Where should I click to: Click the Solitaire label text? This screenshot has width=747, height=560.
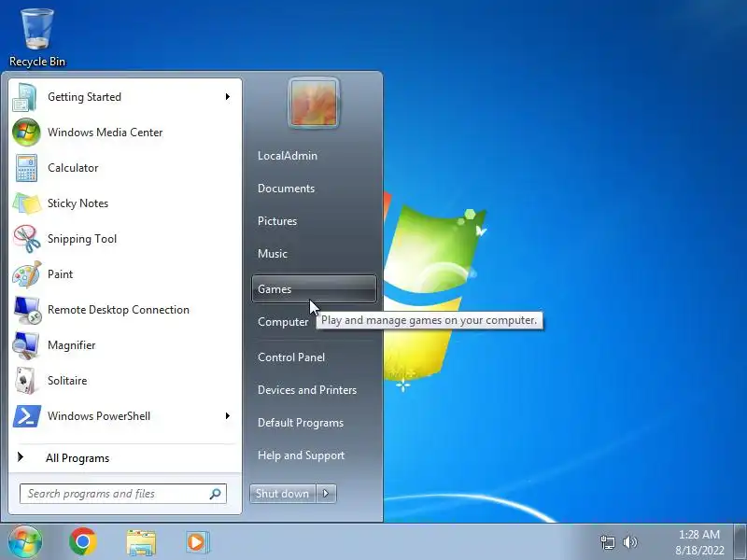tap(67, 381)
